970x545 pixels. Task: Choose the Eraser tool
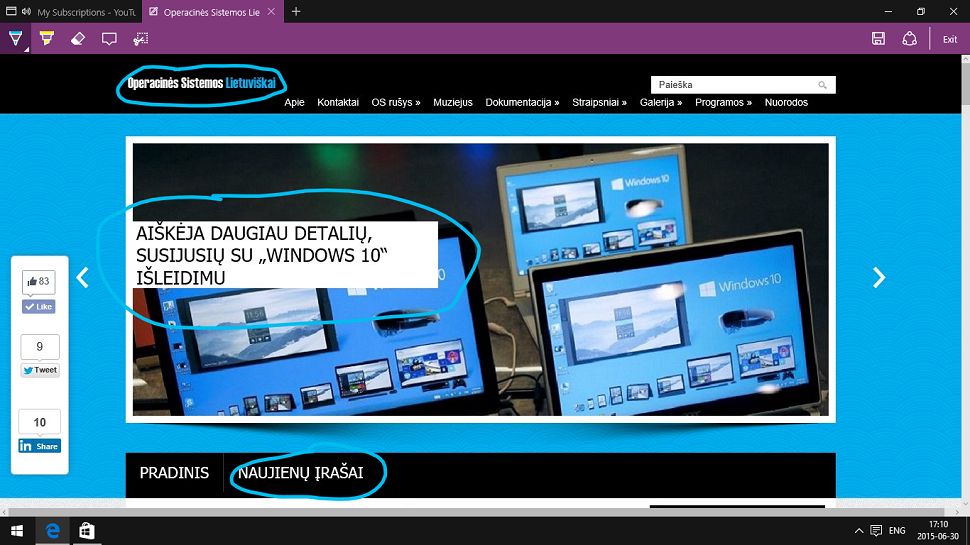(x=78, y=39)
